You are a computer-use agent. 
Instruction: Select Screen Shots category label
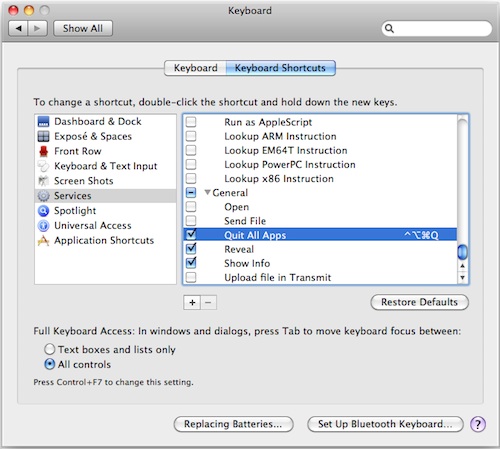[x=84, y=181]
